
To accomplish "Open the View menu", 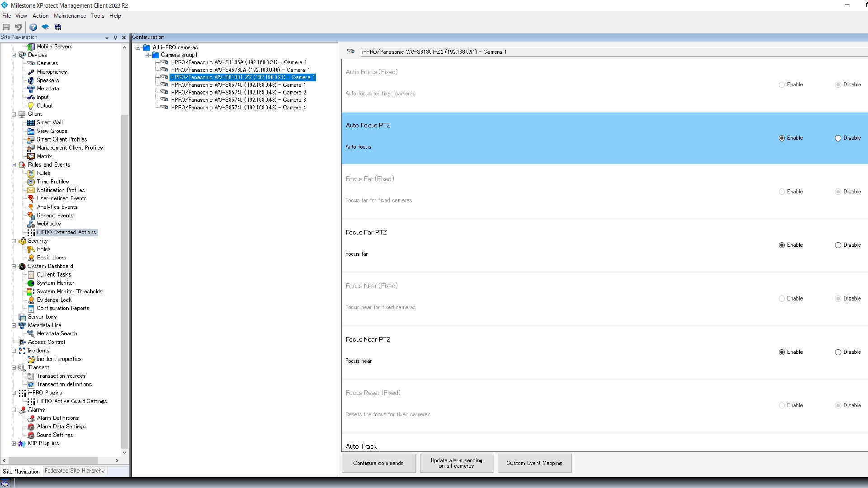I will click(21, 16).
